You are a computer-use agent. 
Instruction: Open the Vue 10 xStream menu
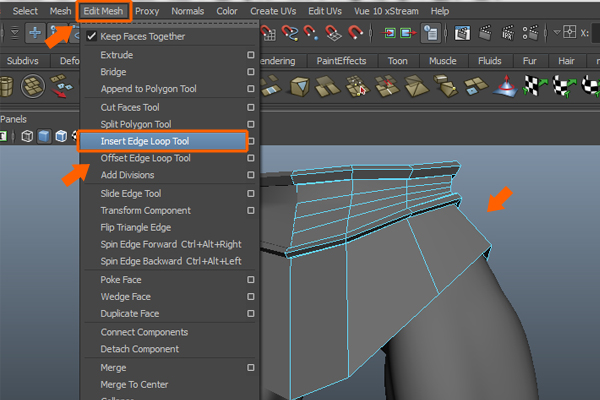point(386,11)
